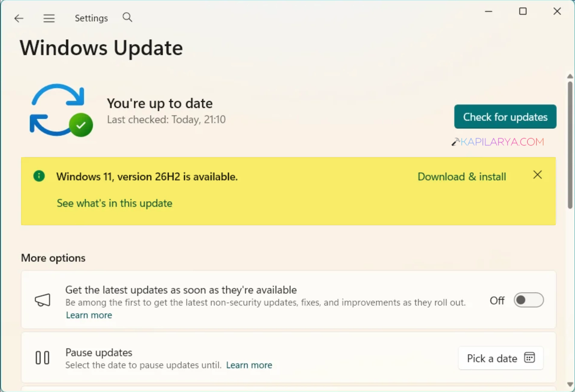Open the Pick a date dropdown

pyautogui.click(x=501, y=358)
